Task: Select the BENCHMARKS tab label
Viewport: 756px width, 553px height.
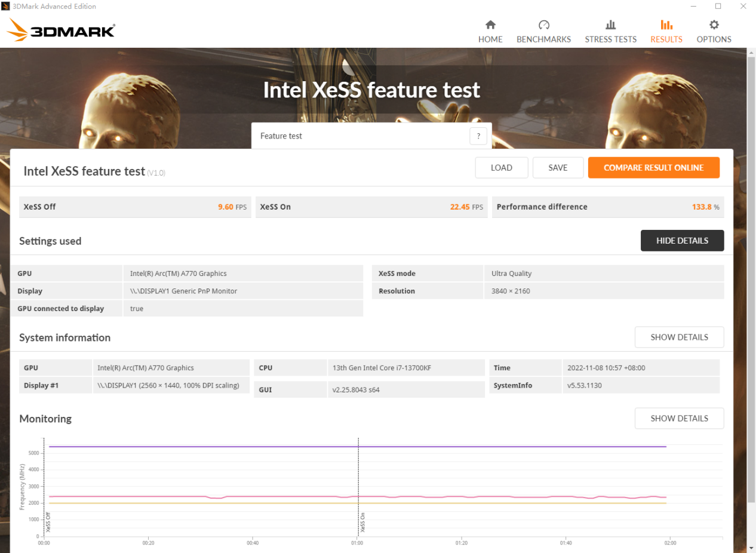Action: (543, 39)
